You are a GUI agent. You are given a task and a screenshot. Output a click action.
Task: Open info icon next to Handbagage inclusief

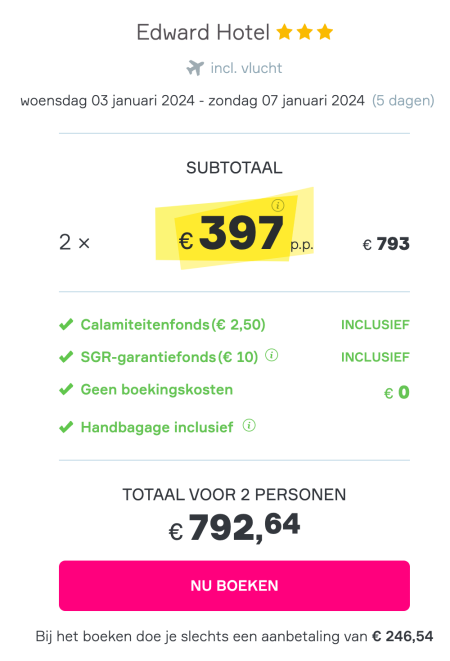pyautogui.click(x=249, y=426)
